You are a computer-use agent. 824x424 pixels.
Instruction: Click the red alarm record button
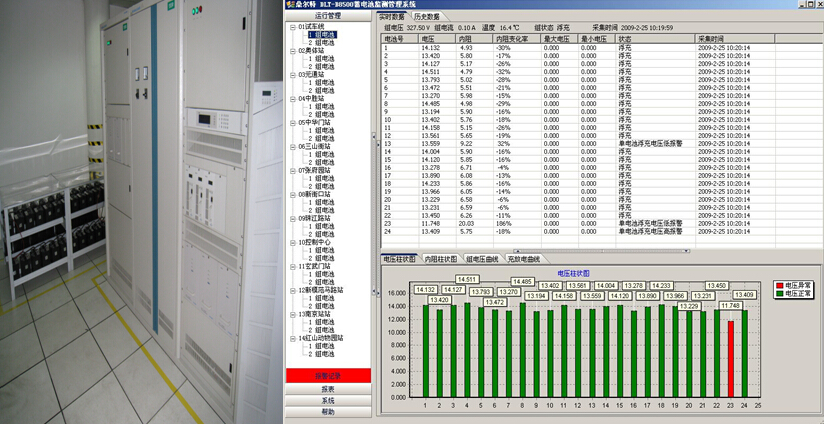click(328, 376)
